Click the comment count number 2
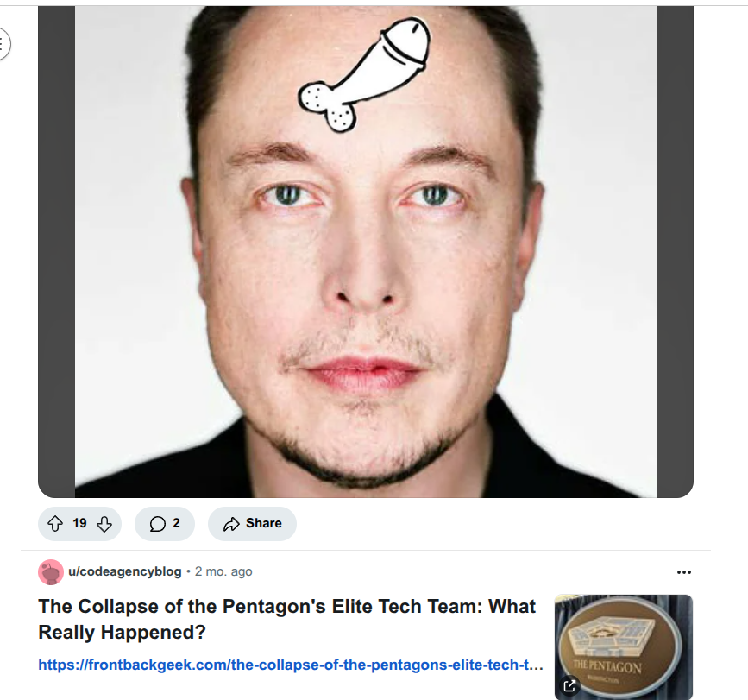The image size is (748, 700). tap(176, 523)
